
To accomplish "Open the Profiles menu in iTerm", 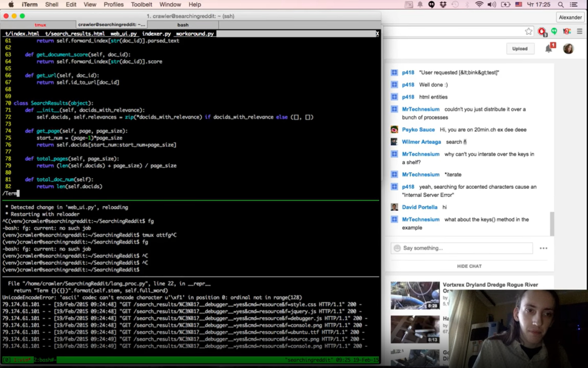I will click(113, 4).
